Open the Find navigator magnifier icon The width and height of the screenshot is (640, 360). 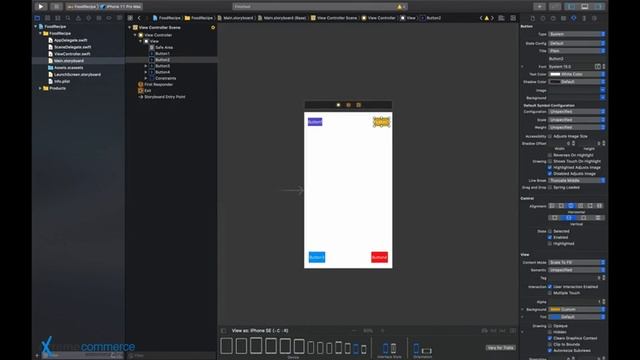click(68, 18)
